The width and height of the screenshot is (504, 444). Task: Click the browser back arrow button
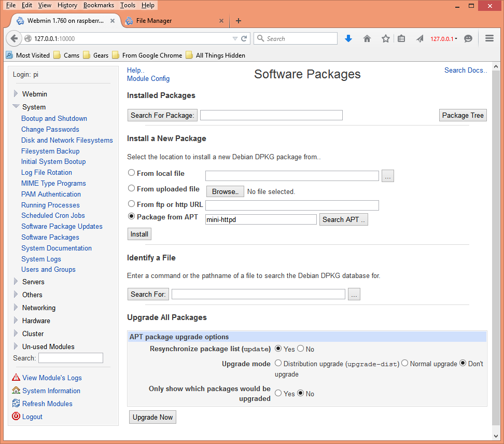(14, 39)
